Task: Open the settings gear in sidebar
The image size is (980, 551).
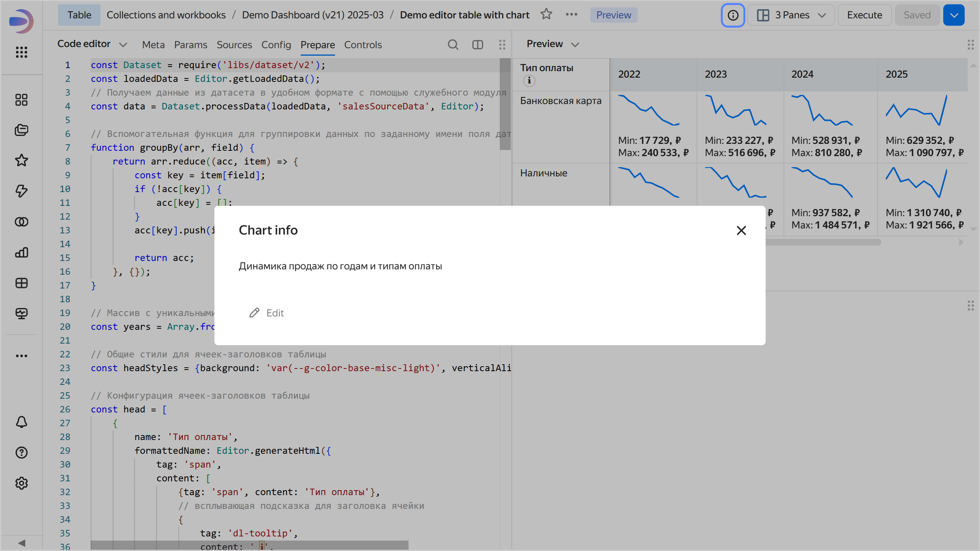Action: (x=21, y=483)
